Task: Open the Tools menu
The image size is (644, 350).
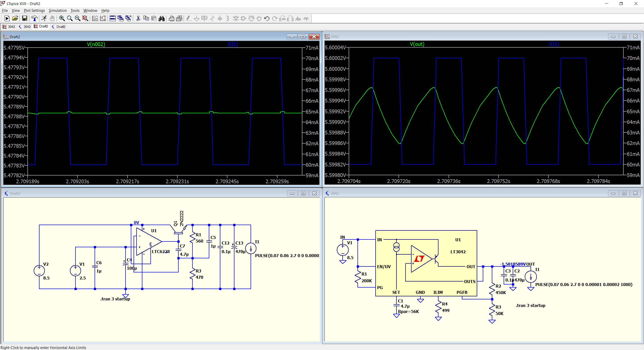Action: click(x=75, y=10)
